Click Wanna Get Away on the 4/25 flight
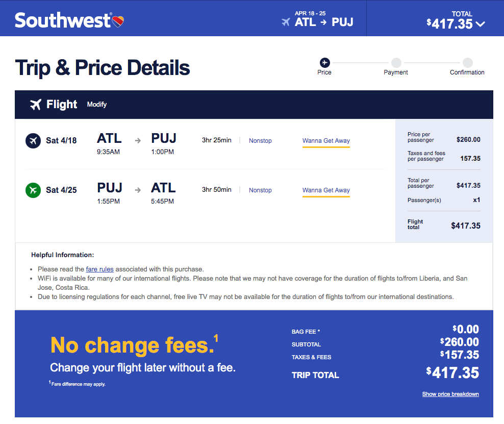The image size is (504, 424). [326, 190]
